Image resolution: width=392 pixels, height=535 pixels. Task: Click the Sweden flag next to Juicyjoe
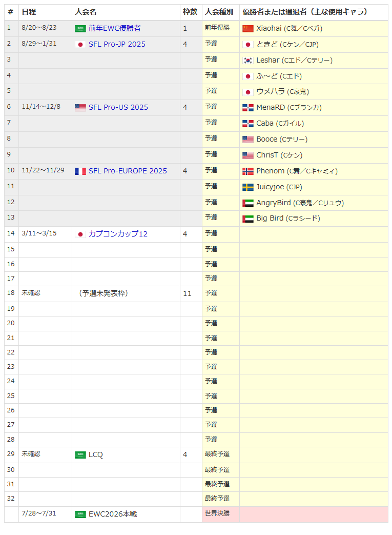click(248, 187)
